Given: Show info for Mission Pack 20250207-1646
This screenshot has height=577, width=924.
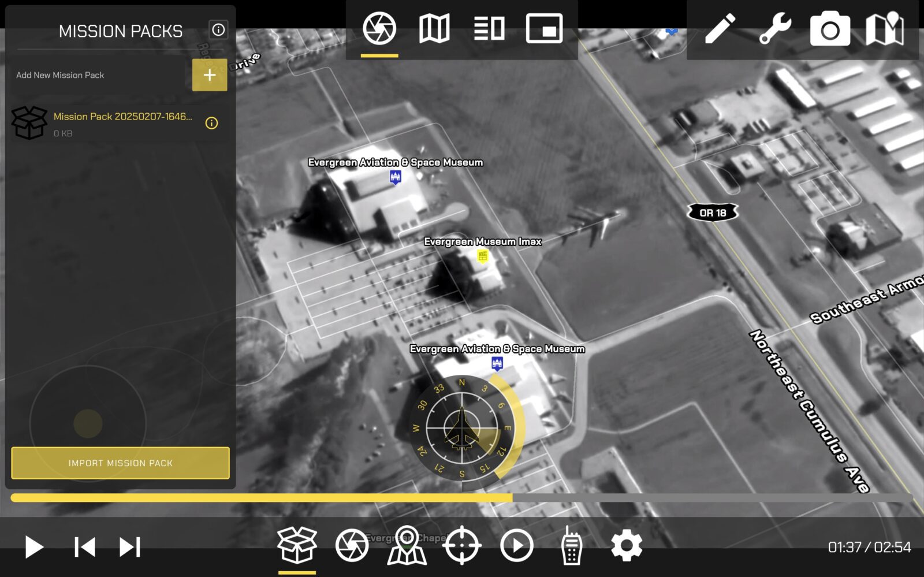Looking at the screenshot, I should [212, 123].
